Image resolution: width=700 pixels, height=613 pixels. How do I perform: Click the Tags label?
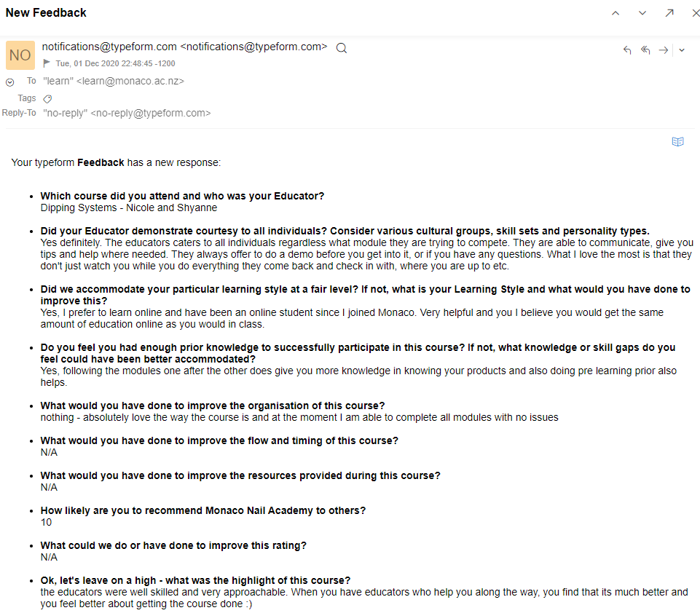point(27,98)
